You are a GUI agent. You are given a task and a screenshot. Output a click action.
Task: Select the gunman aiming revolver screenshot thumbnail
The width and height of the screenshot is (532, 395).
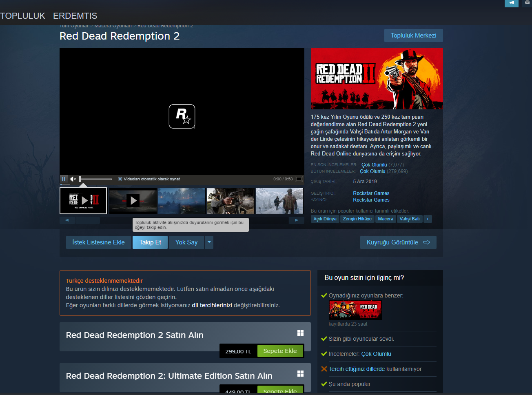point(231,201)
